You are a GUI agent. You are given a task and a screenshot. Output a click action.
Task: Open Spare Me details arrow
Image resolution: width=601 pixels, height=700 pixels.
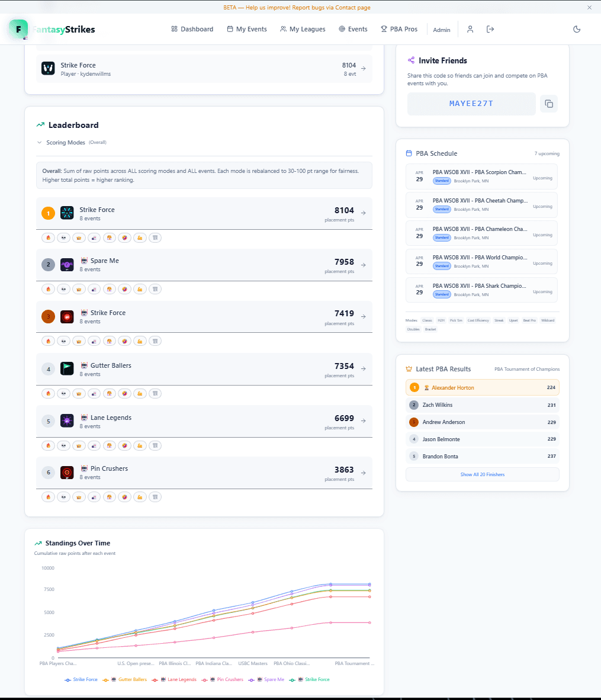coord(364,265)
